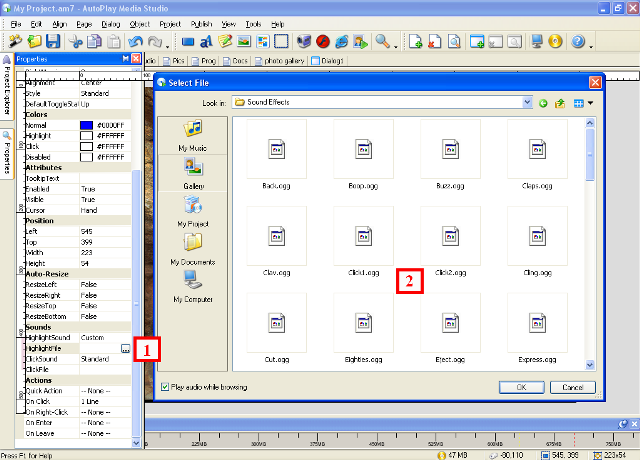Close the Select File dialog

pos(595,82)
